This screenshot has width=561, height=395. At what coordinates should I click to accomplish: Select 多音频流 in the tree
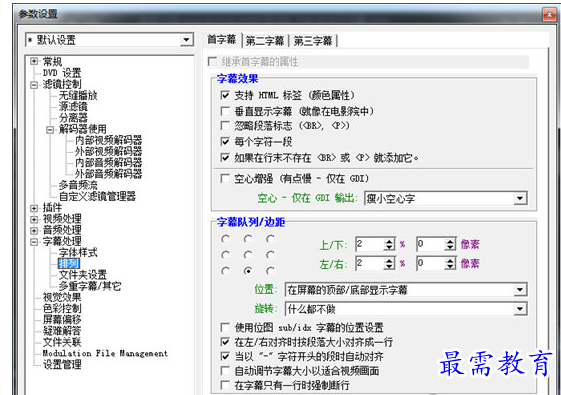(x=78, y=185)
